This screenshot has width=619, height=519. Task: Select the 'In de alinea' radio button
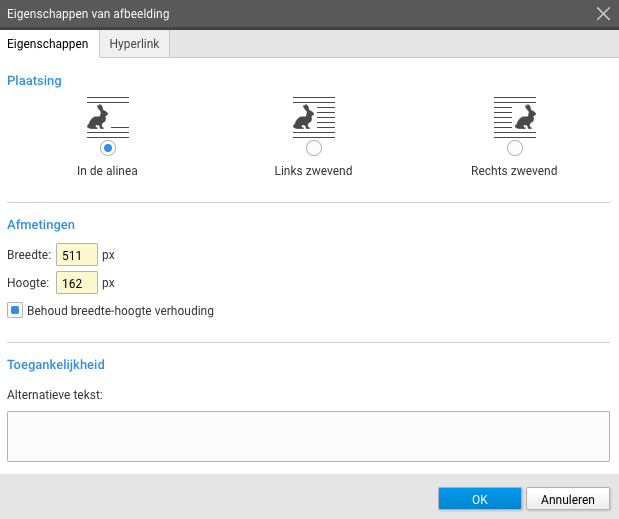(x=108, y=148)
